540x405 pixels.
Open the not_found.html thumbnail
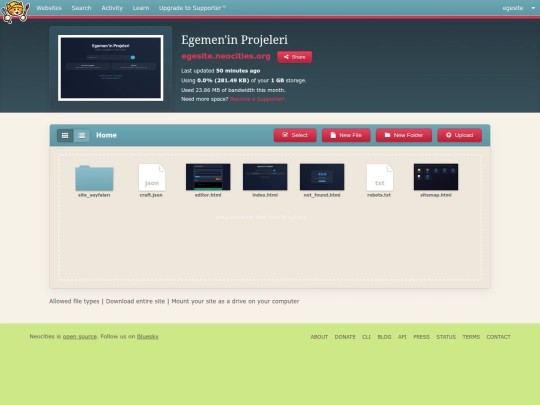322,177
